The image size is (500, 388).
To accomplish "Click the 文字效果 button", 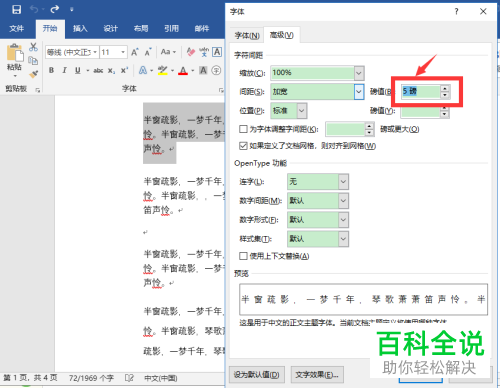I will 317,375.
